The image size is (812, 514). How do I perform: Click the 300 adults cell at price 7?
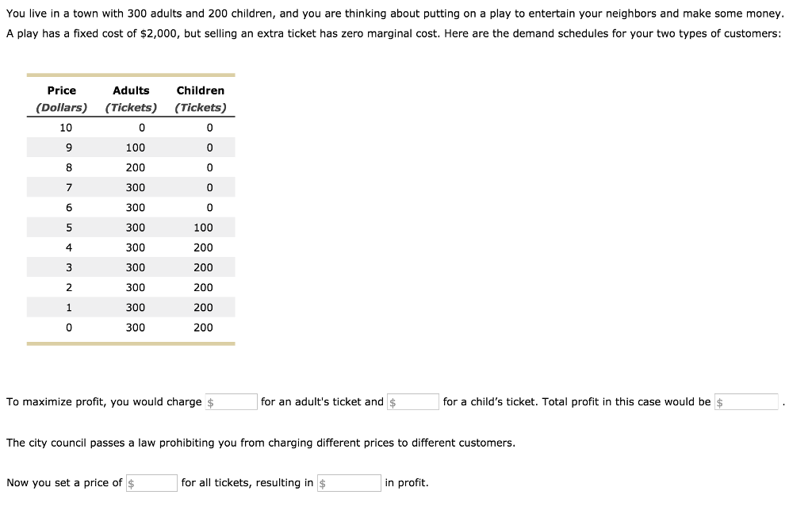[135, 187]
